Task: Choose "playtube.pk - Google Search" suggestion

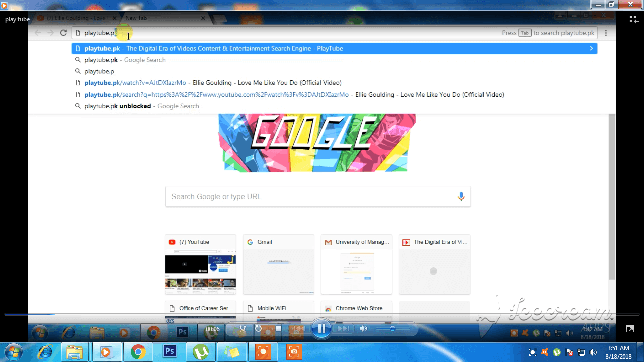Action: [x=335, y=60]
